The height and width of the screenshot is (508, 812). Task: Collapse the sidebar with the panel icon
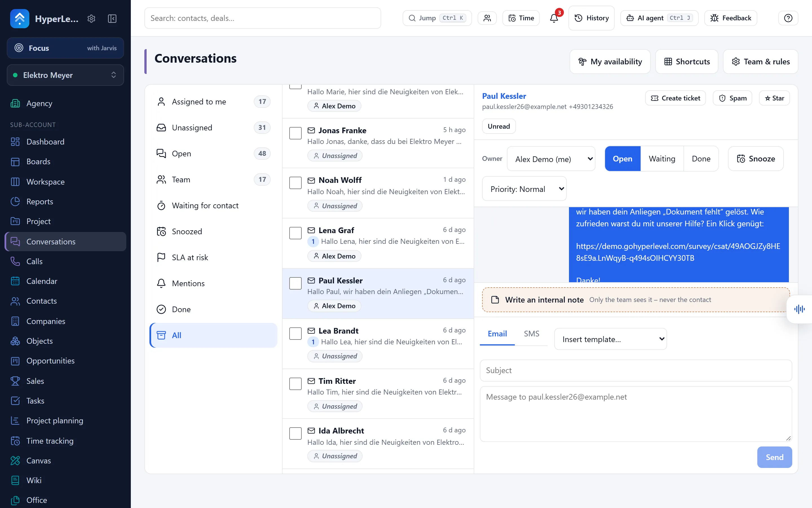click(112, 18)
